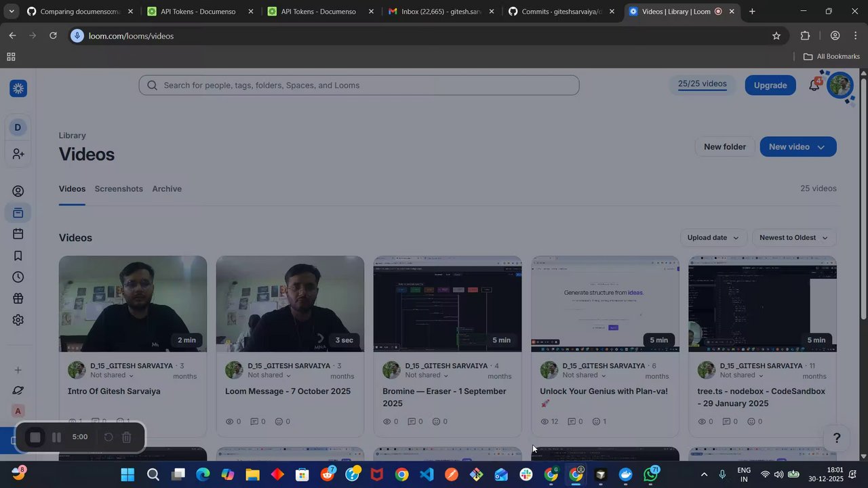The width and height of the screenshot is (868, 488).
Task: Open the Intro Of Gitesh Sarvaiya thumbnail
Action: tap(133, 304)
